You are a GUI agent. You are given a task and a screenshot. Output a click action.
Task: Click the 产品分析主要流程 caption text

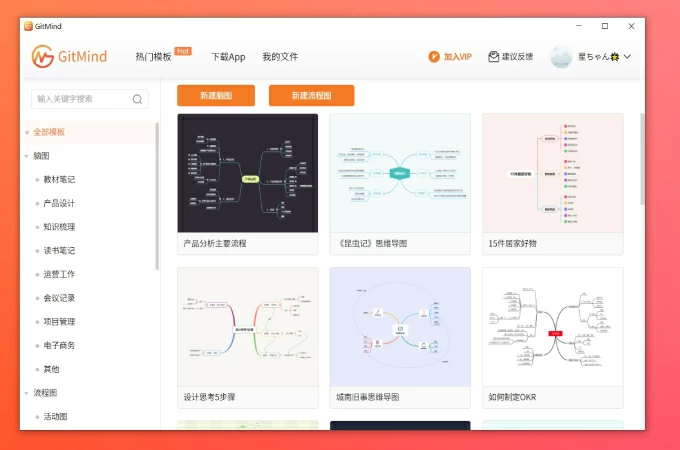pyautogui.click(x=215, y=244)
